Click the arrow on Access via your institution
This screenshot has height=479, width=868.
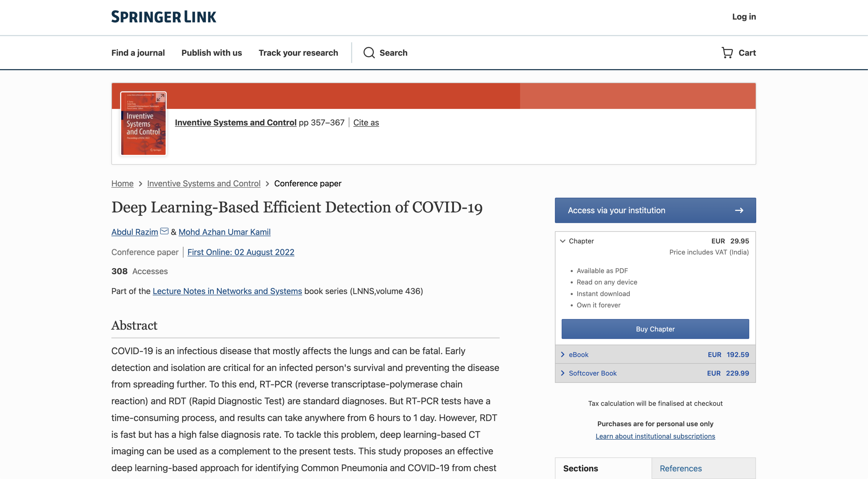(x=739, y=211)
